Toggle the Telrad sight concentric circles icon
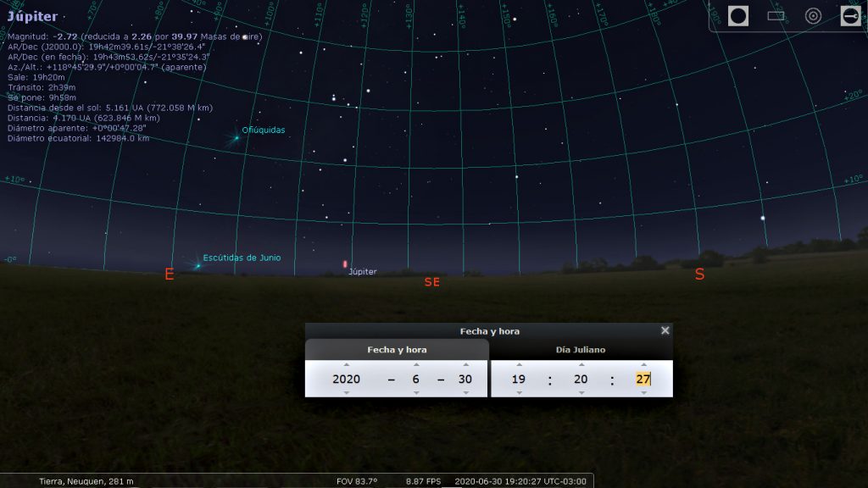The width and height of the screenshot is (868, 488). pyautogui.click(x=813, y=16)
